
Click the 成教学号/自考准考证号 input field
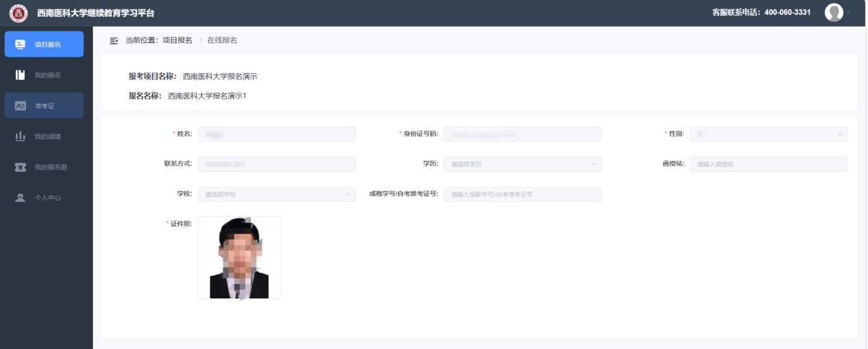pyautogui.click(x=522, y=194)
